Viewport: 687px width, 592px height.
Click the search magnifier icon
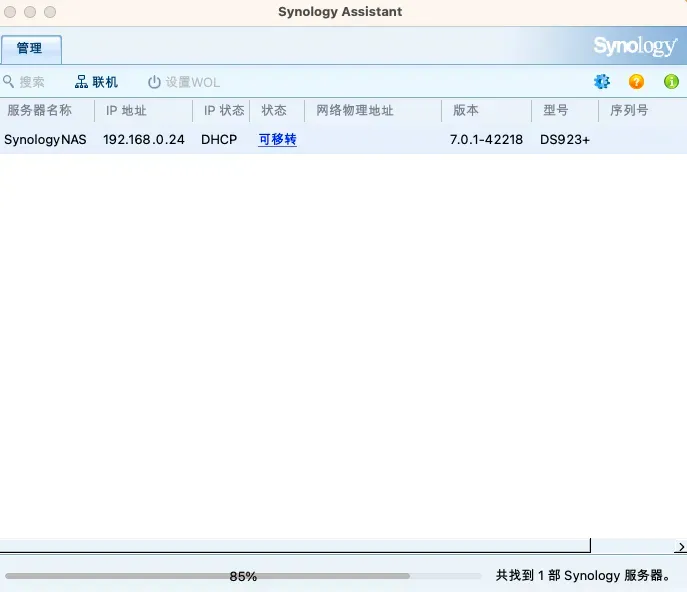8,82
